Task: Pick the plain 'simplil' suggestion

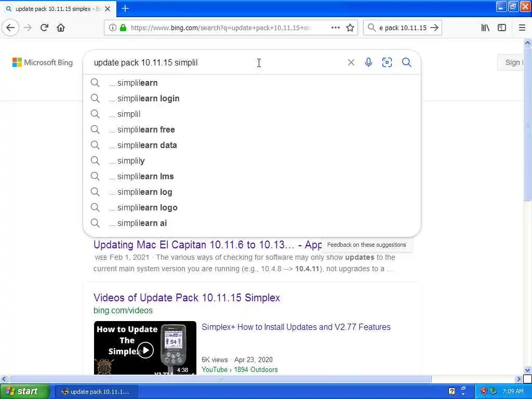Action: click(x=252, y=114)
